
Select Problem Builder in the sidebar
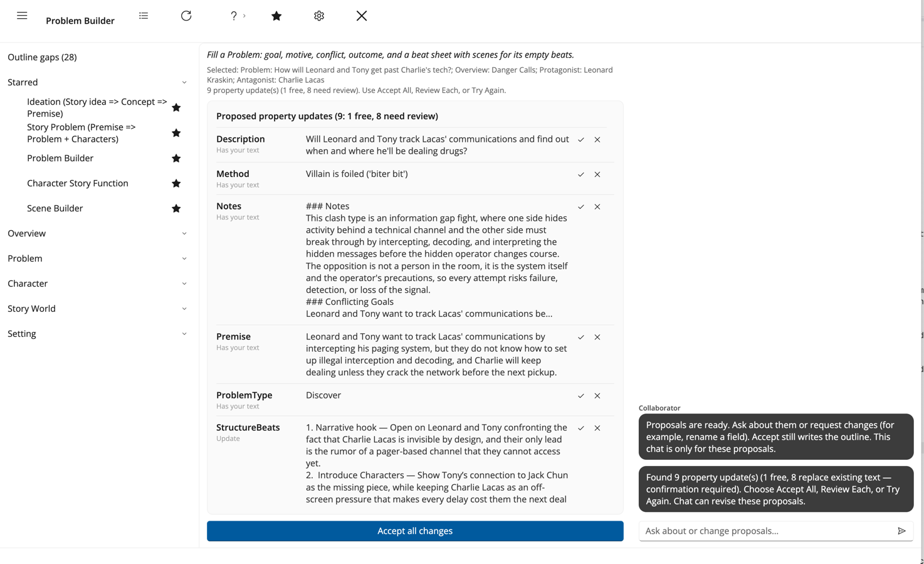pyautogui.click(x=60, y=158)
